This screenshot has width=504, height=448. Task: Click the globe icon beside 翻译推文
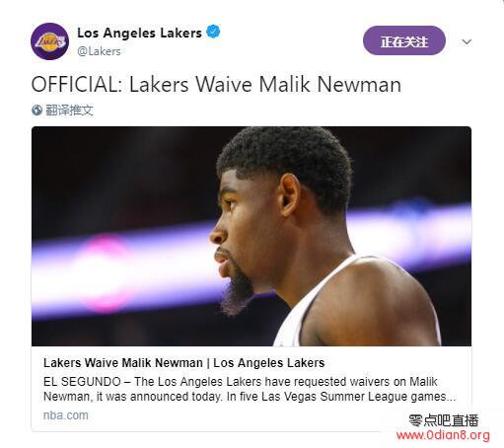pyautogui.click(x=36, y=111)
